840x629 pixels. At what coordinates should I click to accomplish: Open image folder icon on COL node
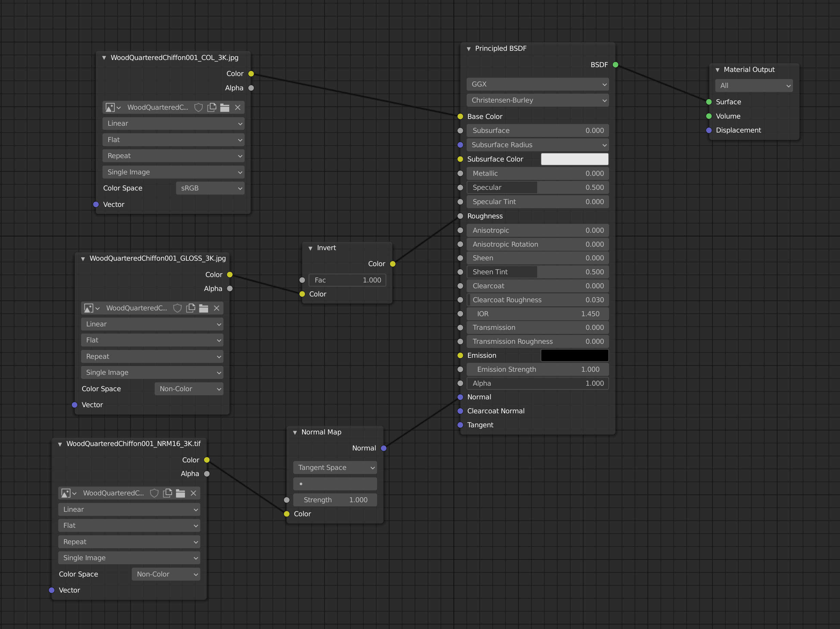pyautogui.click(x=224, y=107)
